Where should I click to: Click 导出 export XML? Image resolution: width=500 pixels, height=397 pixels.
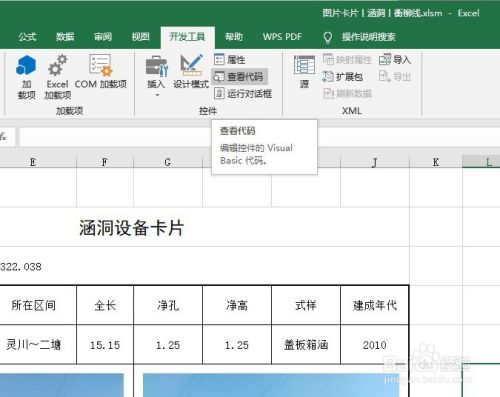tap(395, 77)
